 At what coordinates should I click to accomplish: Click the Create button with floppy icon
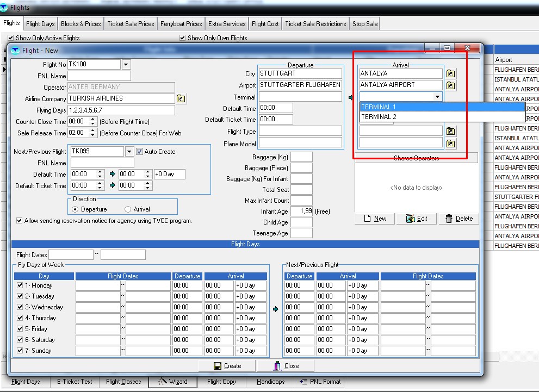227,366
